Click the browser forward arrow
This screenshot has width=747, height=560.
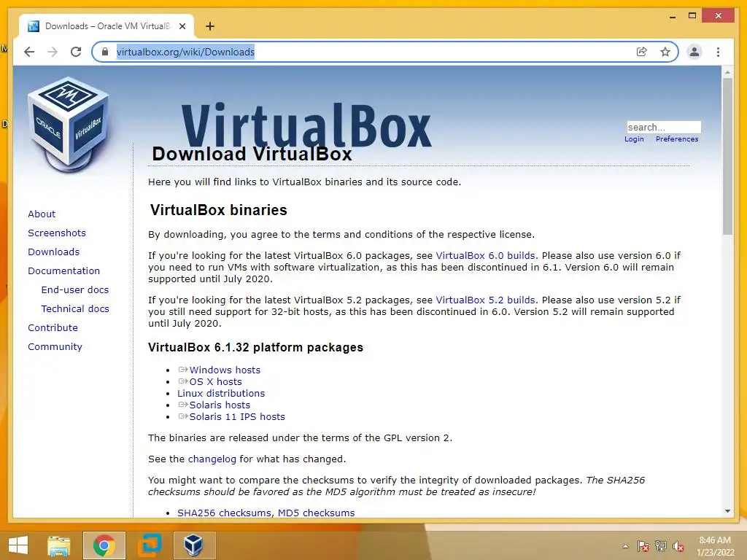click(53, 52)
